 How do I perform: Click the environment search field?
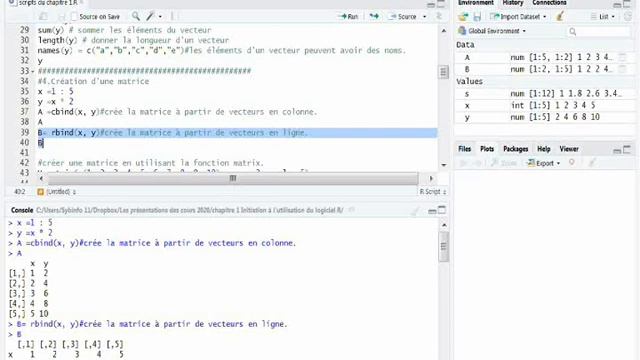(x=599, y=31)
